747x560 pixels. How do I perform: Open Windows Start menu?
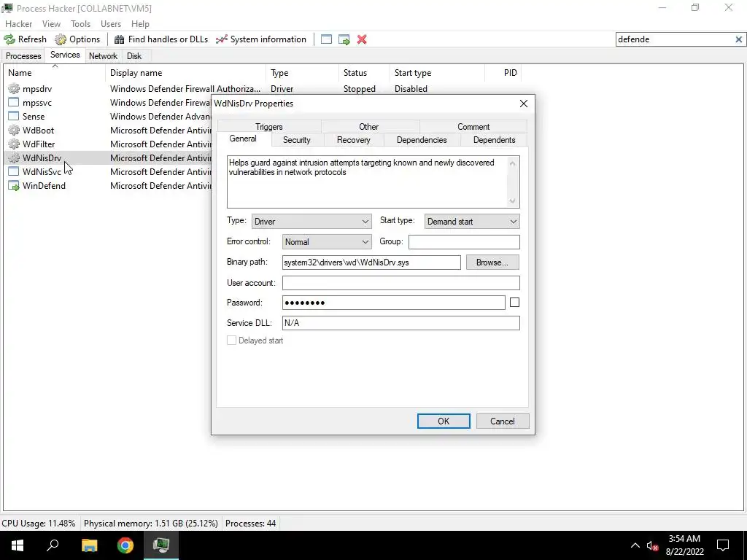pos(18,545)
